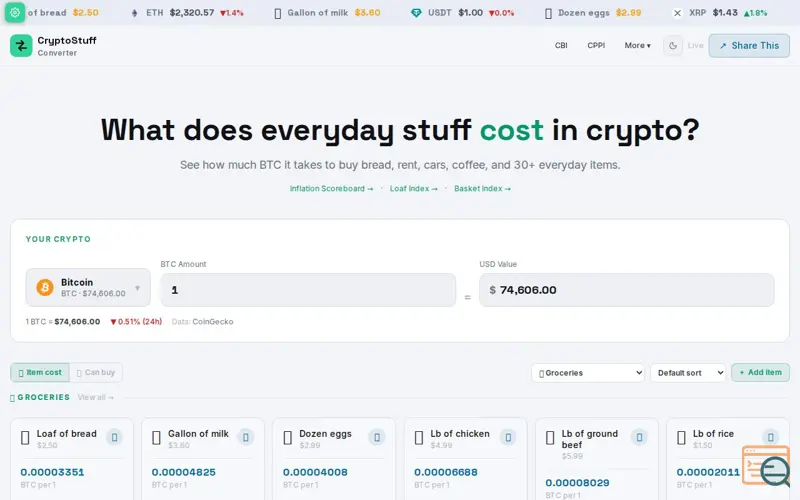
Task: Click the XRP ticker icon
Action: pyautogui.click(x=677, y=13)
